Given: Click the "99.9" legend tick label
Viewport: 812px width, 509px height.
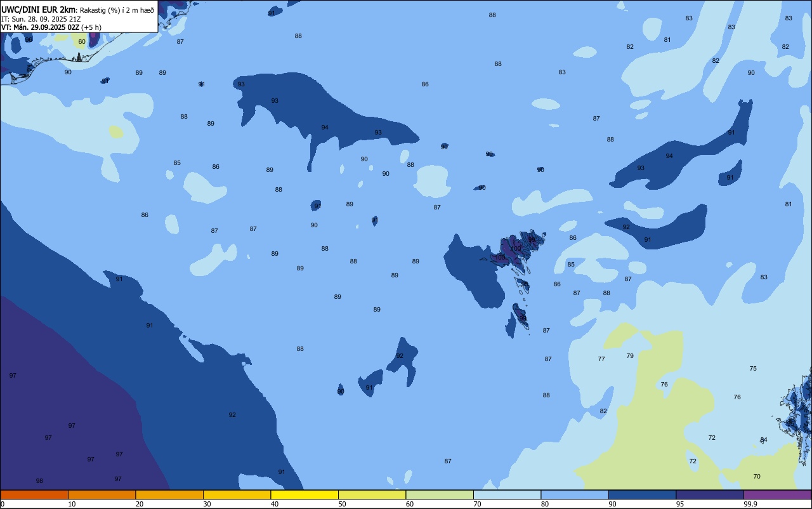Looking at the screenshot, I should tap(750, 504).
